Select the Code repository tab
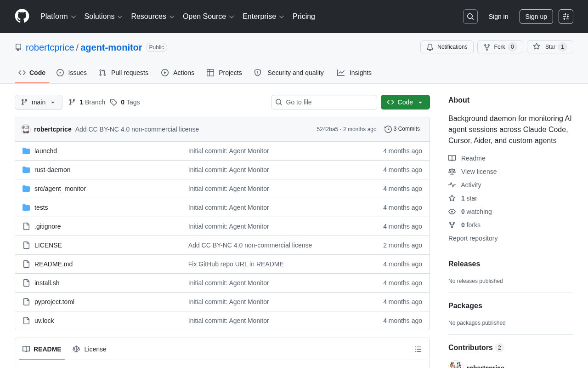This screenshot has width=588, height=368. (32, 73)
